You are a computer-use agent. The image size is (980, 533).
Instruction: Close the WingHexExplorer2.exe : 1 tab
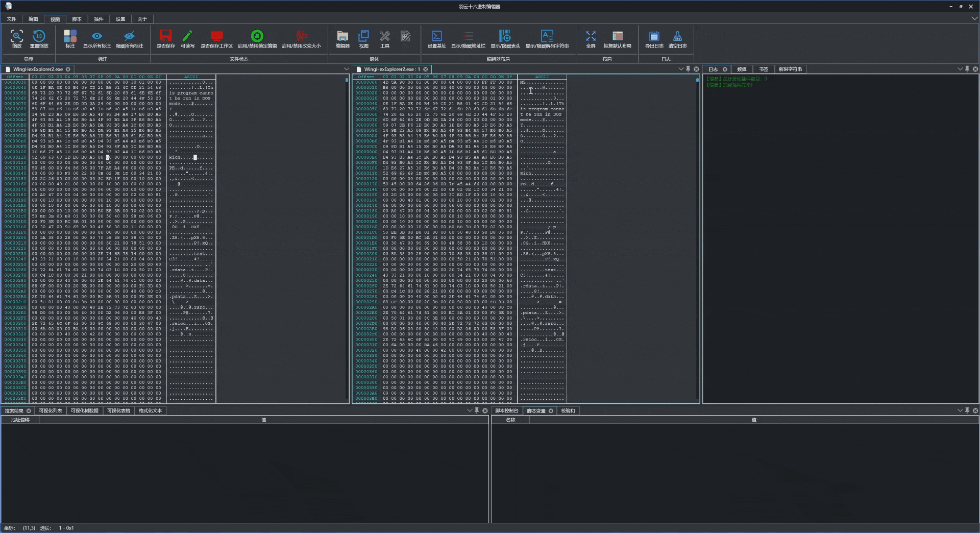425,69
